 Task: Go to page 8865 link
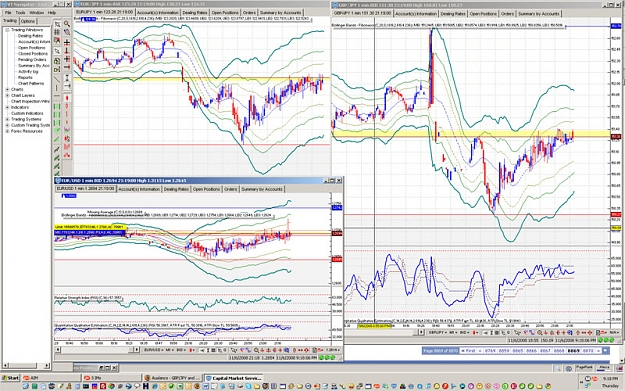tap(518, 351)
